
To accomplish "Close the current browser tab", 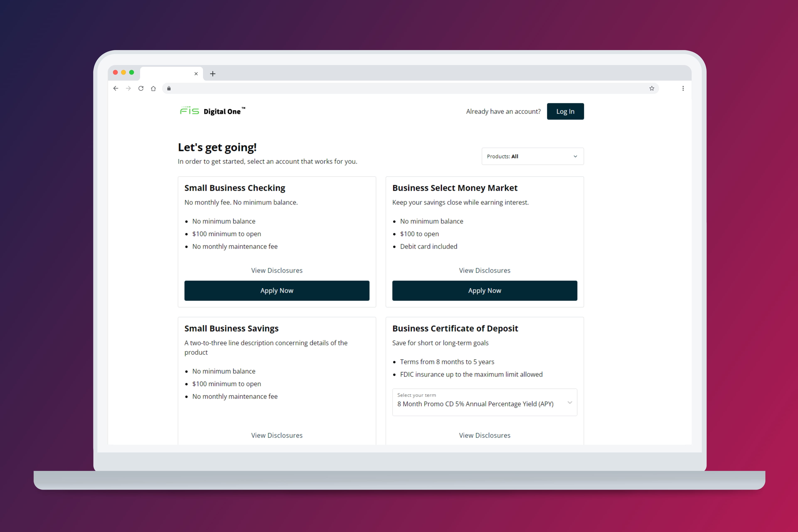I will (x=196, y=74).
